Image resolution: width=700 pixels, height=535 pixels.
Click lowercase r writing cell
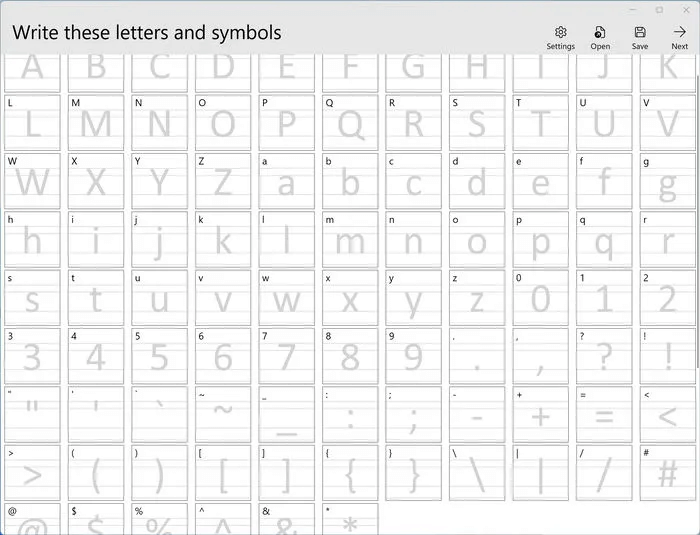667,239
